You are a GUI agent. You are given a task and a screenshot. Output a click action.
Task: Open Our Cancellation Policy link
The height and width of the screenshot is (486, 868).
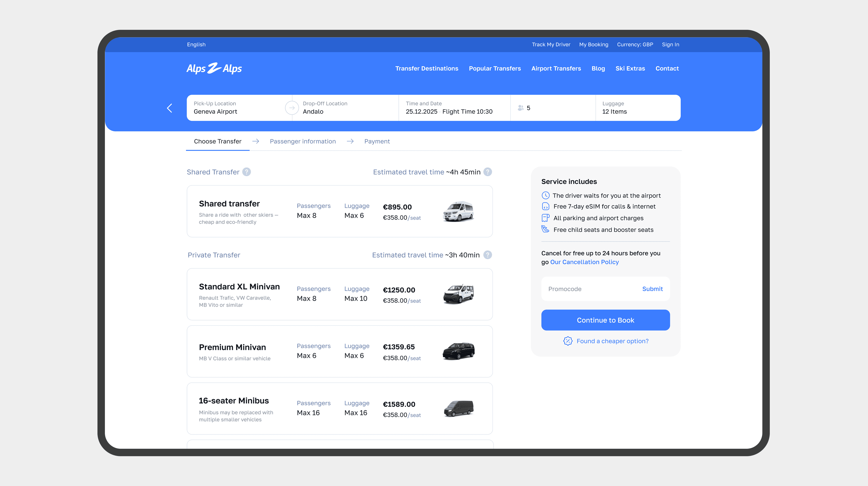[x=584, y=262]
